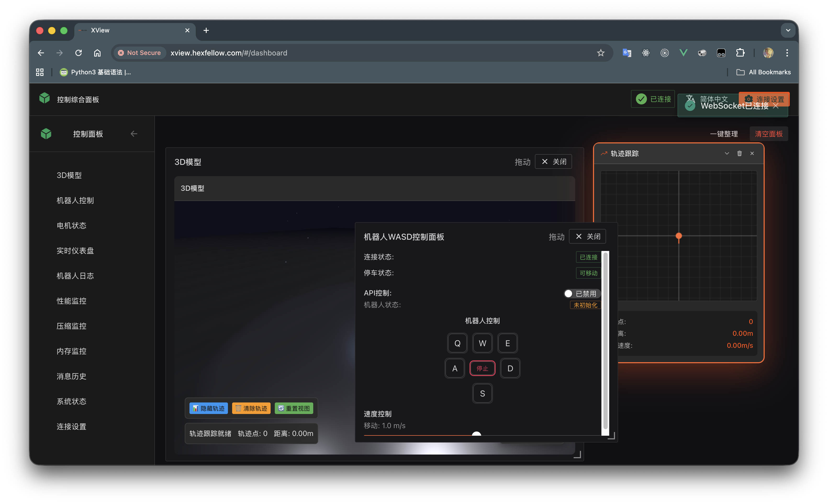The height and width of the screenshot is (504, 828).
Task: Select 性能监控 in the sidebar menu
Action: click(71, 301)
